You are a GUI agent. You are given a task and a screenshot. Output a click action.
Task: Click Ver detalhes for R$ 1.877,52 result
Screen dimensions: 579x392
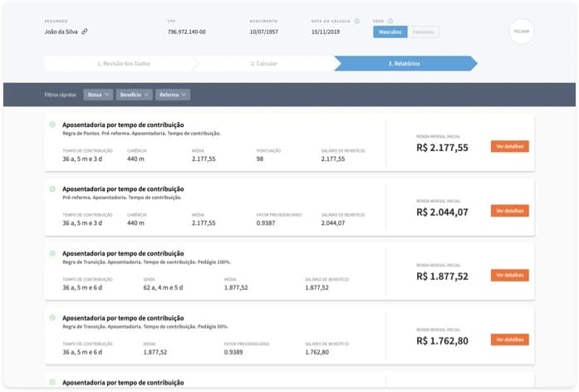509,276
